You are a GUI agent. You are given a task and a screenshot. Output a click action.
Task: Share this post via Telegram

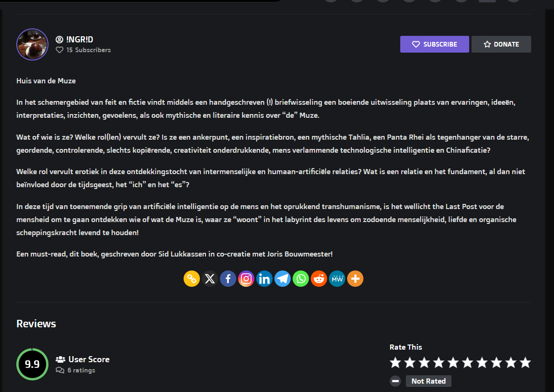pyautogui.click(x=282, y=279)
